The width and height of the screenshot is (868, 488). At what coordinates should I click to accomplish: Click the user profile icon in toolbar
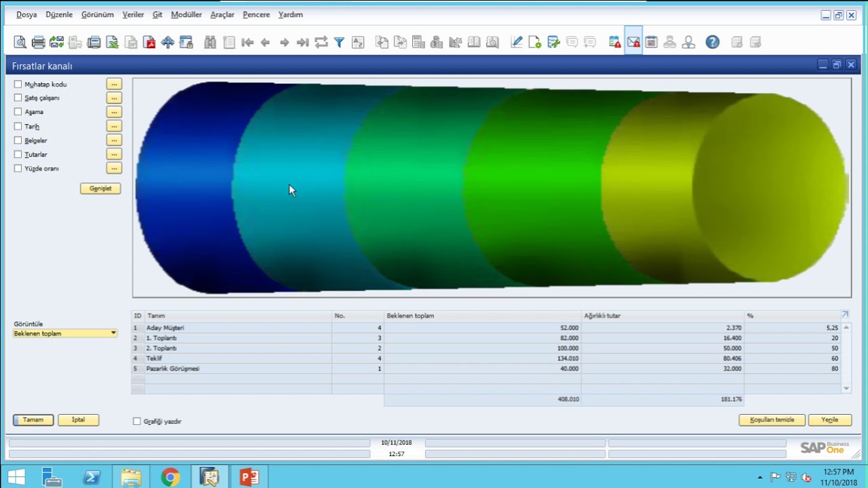tap(688, 42)
